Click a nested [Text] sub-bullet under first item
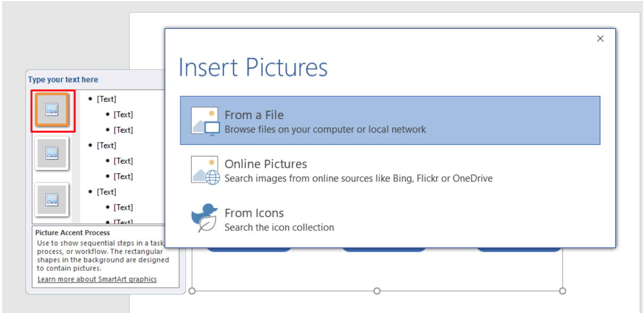 (x=123, y=114)
